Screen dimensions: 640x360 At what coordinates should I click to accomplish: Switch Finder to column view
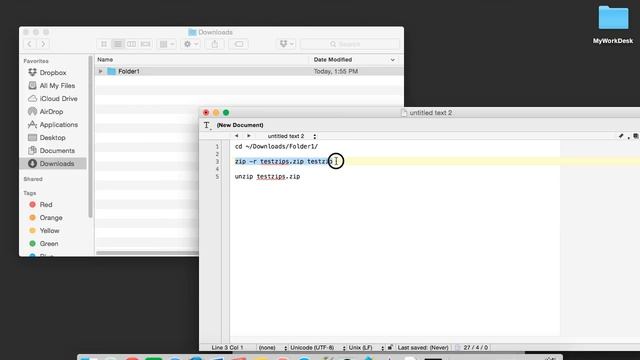[x=131, y=44]
